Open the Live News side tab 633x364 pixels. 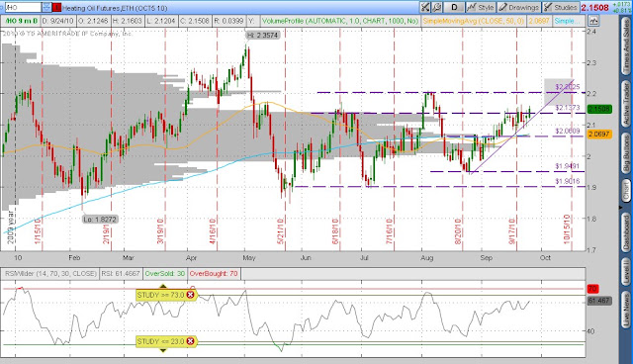(626, 310)
